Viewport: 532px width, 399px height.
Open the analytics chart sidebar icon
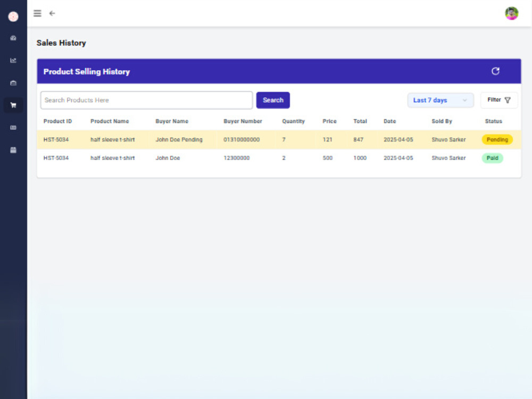(x=13, y=61)
